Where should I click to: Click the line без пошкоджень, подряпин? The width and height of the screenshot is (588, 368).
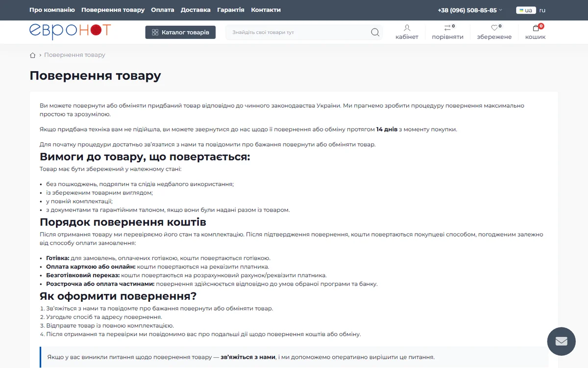point(140,184)
